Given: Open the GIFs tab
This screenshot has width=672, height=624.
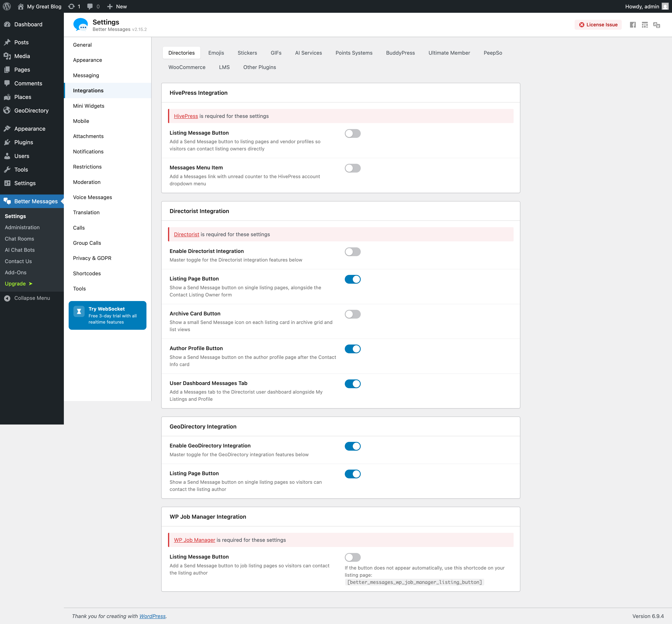Looking at the screenshot, I should (276, 53).
